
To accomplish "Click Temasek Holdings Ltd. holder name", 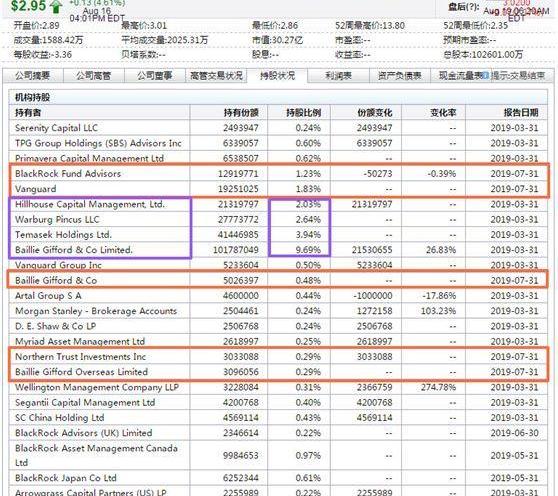I will pyautogui.click(x=63, y=235).
